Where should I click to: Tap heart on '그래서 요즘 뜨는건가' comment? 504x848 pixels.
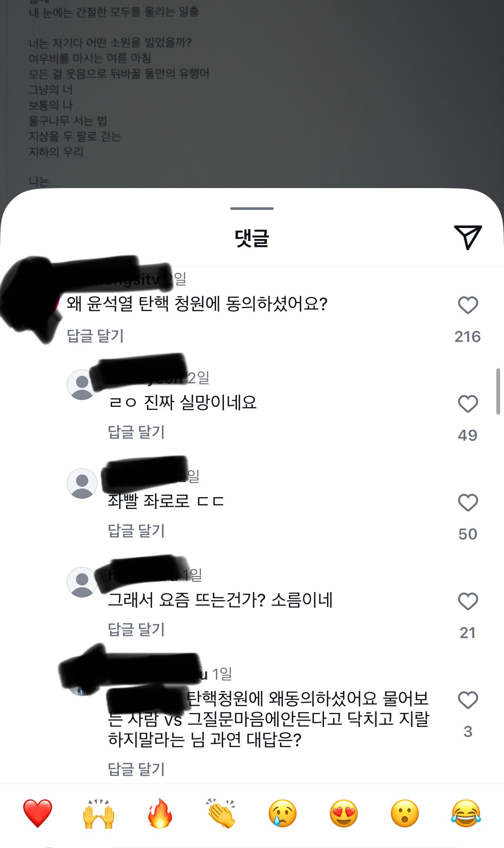pyautogui.click(x=468, y=601)
